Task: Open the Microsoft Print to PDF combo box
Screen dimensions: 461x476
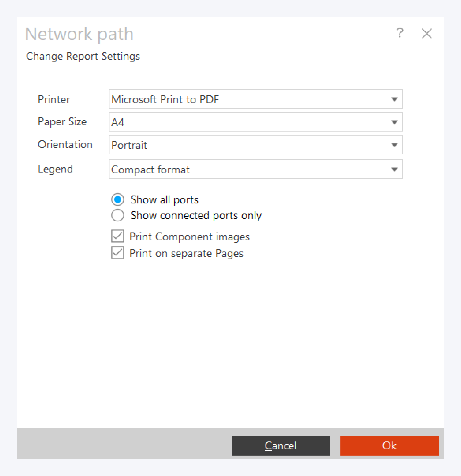Action: point(248,99)
